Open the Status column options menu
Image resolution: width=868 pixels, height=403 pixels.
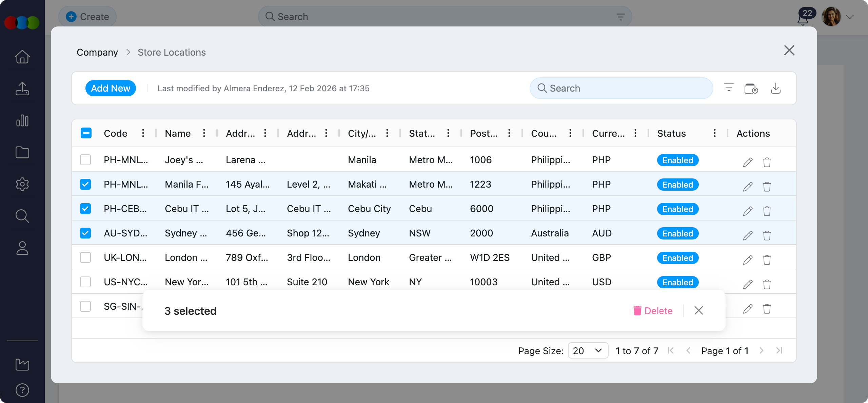click(x=714, y=133)
